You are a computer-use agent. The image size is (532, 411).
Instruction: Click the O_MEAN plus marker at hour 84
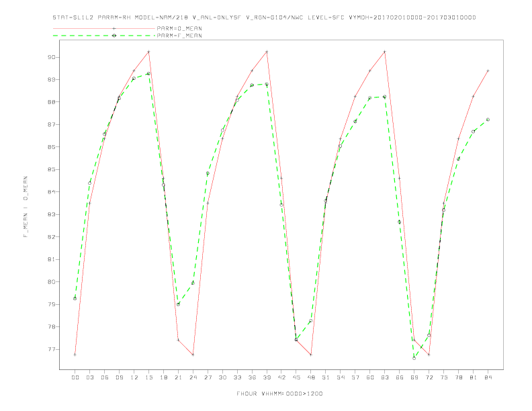(x=488, y=71)
